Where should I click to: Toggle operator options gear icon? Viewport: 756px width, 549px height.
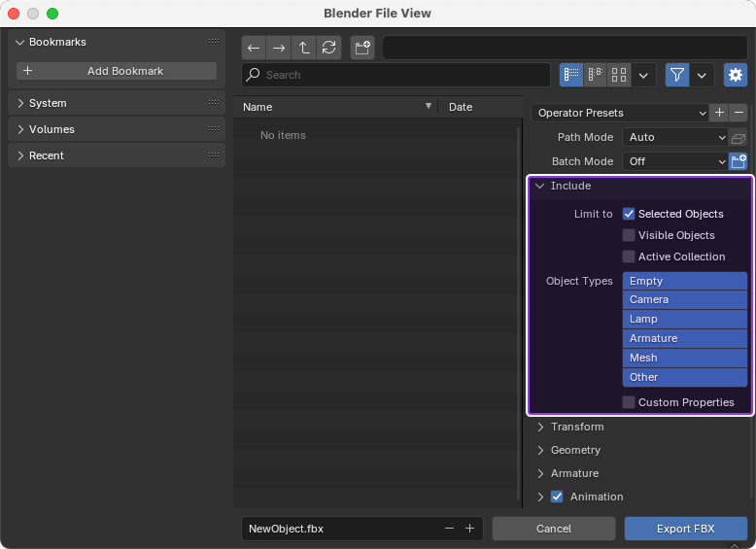click(736, 75)
